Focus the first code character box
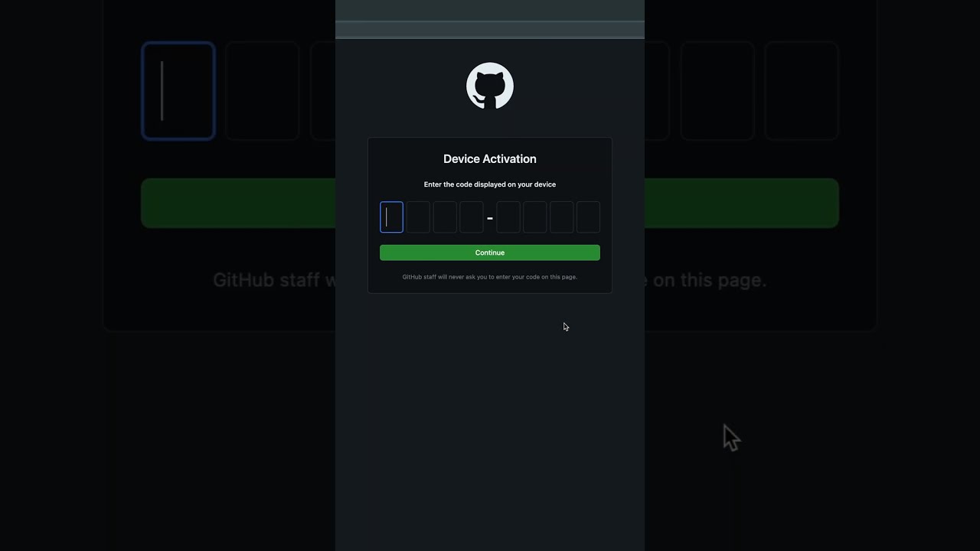The image size is (980, 551). pos(391,217)
